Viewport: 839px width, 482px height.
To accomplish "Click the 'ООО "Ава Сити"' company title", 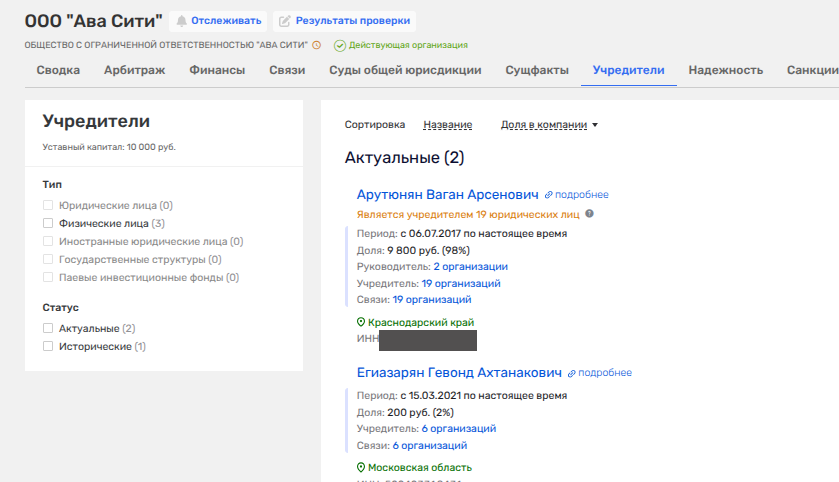I will [94, 21].
